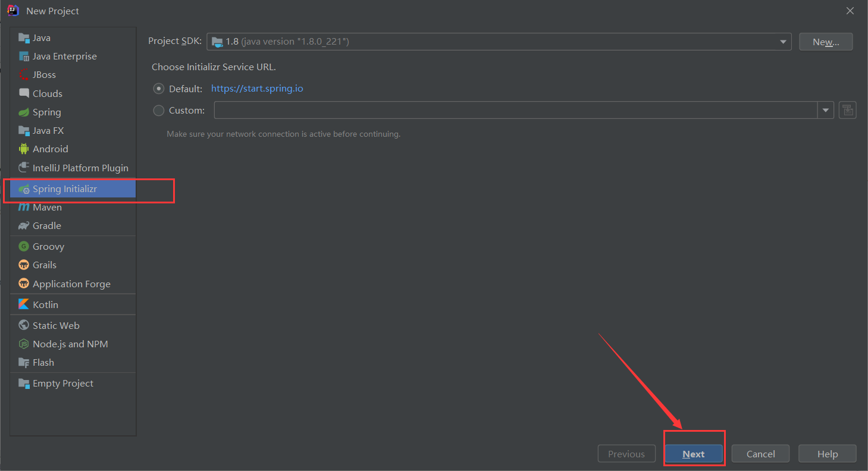Choose the Java FX label in the list
The width and height of the screenshot is (868, 471).
click(48, 131)
